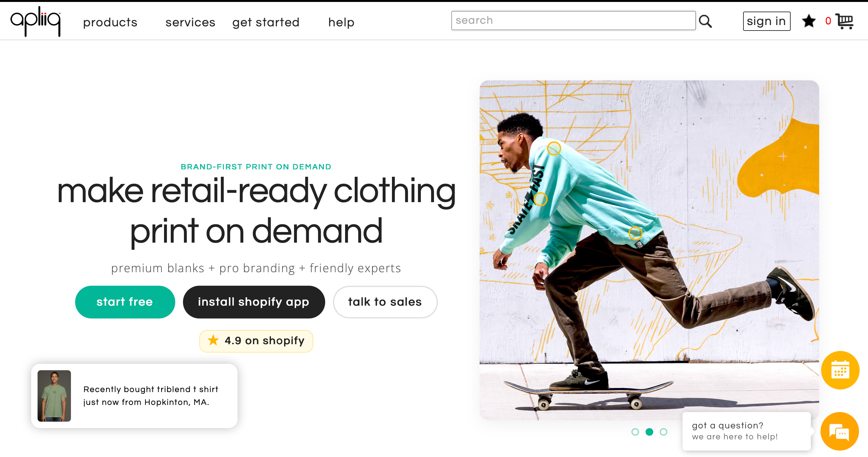Open the get started menu
This screenshot has height=457, width=868.
coord(265,22)
